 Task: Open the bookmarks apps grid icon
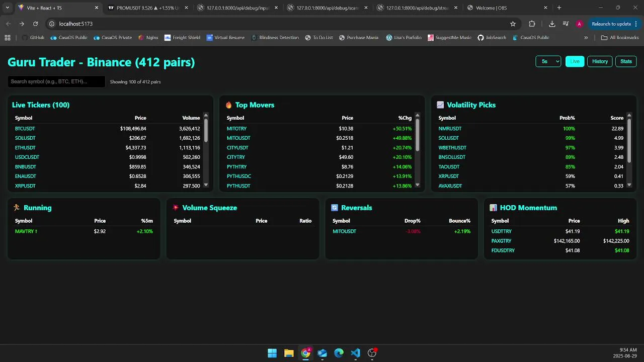[x=8, y=38]
